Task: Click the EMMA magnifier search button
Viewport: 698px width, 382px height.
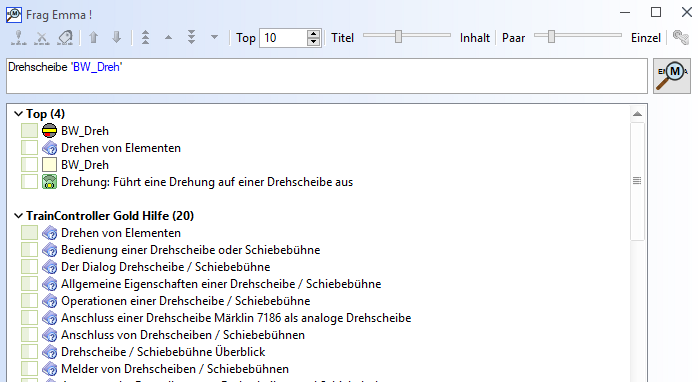Action: coord(672,76)
